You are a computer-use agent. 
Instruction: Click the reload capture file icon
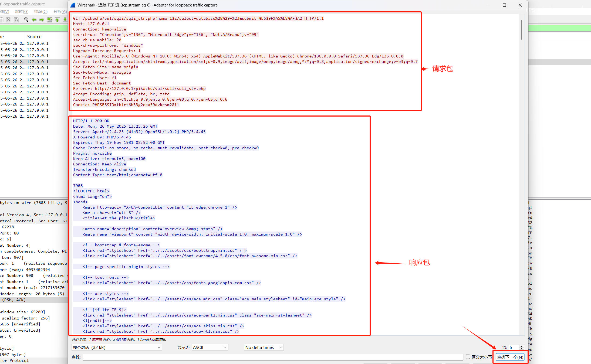coord(16,19)
